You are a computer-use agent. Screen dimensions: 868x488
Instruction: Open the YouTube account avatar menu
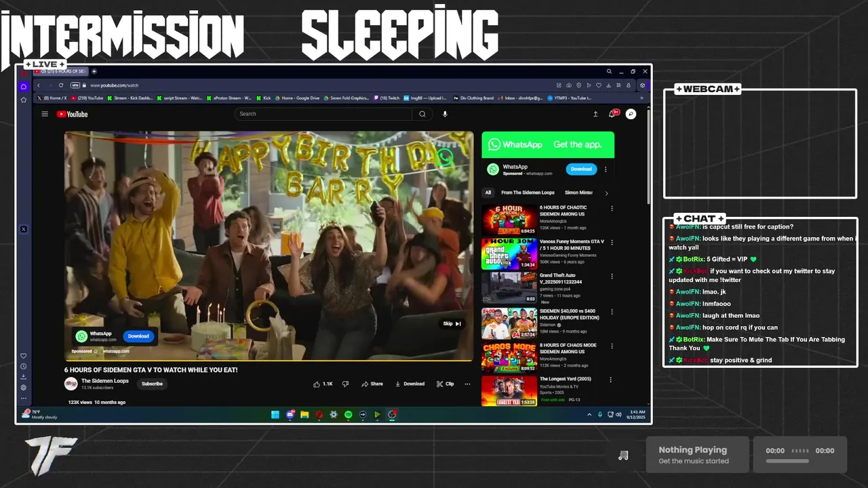(631, 114)
